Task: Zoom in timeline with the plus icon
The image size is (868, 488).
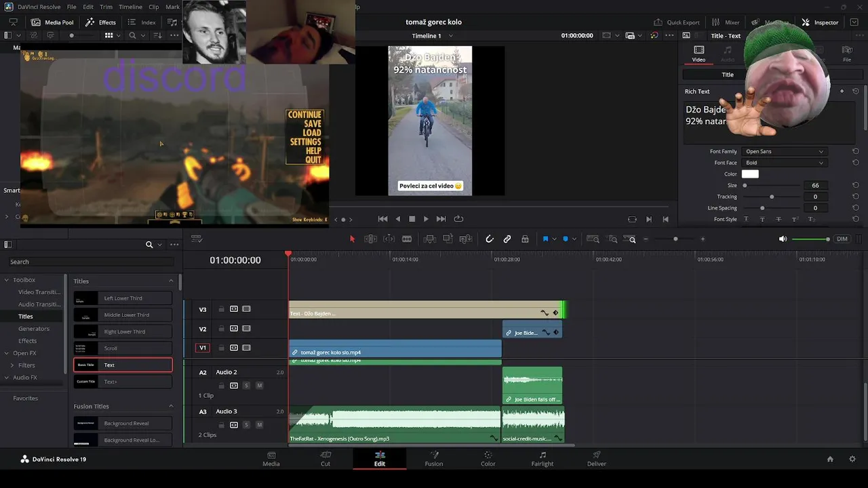Action: click(x=703, y=239)
